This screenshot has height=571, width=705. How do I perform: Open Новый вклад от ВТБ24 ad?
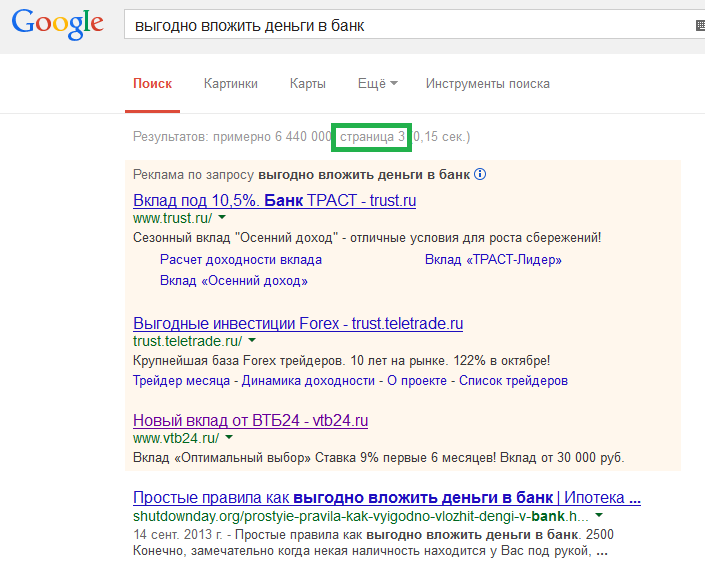tap(250, 420)
